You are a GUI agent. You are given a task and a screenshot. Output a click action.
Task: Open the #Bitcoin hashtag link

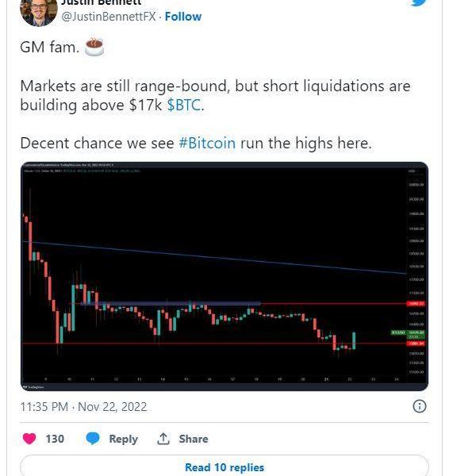(x=207, y=143)
